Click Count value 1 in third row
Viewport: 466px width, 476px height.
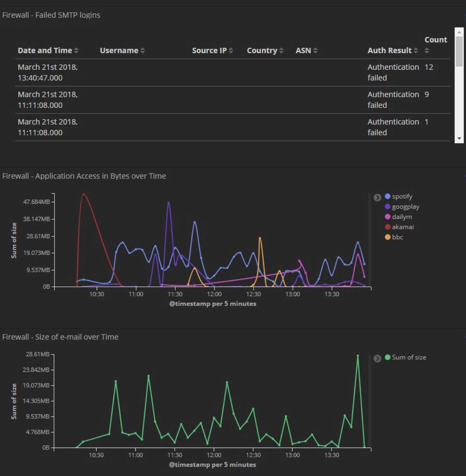click(426, 122)
